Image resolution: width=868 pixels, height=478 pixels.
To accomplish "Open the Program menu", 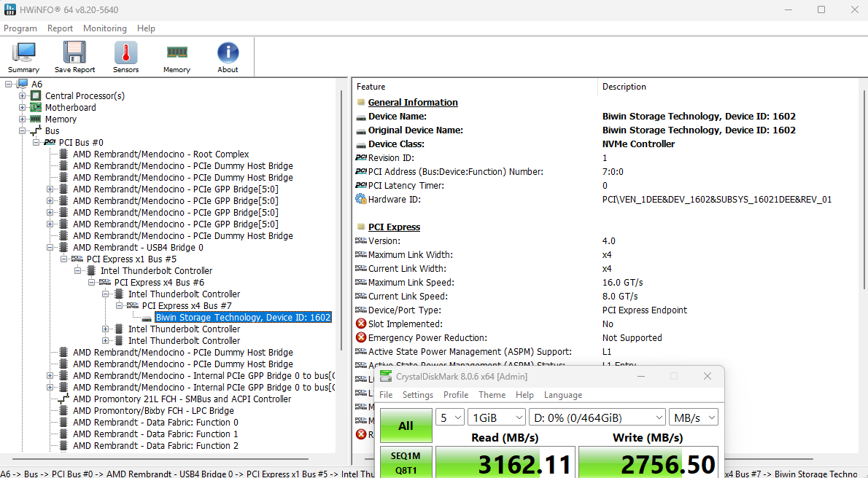I will click(20, 28).
